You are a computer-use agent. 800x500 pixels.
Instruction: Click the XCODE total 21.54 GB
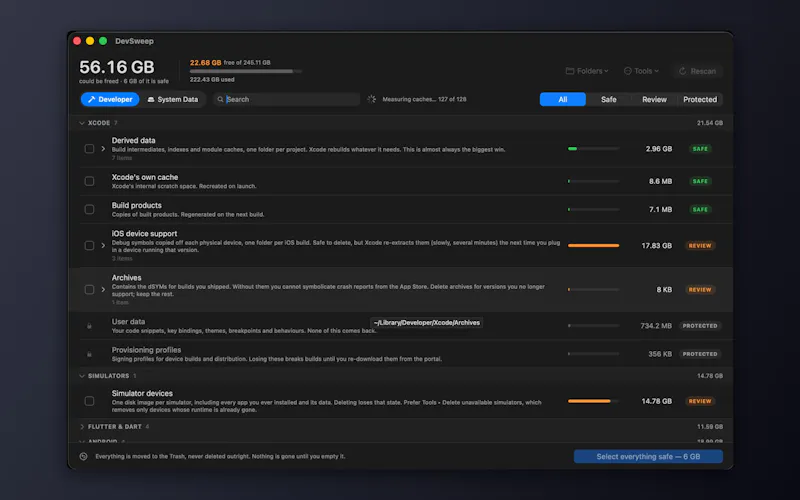pyautogui.click(x=710, y=123)
